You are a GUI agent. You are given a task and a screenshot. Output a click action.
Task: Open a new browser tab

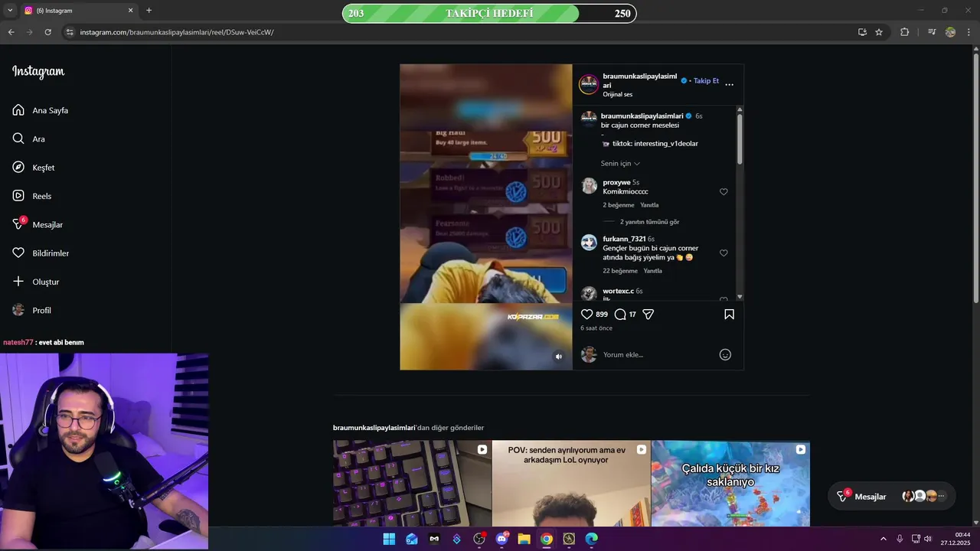(149, 11)
